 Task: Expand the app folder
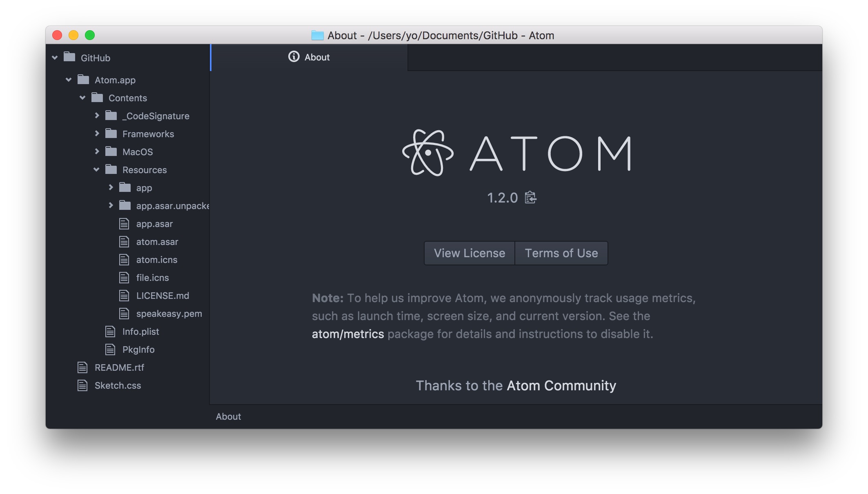pos(111,187)
